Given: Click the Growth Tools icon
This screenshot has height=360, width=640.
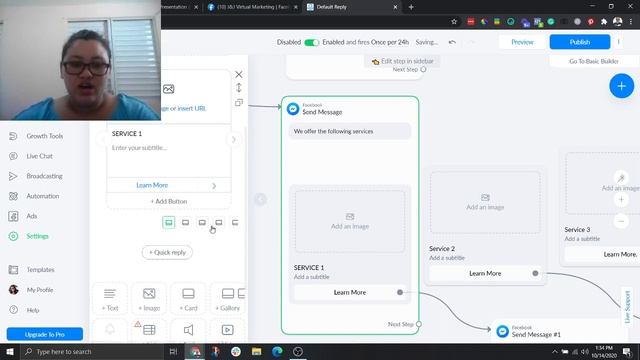Looking at the screenshot, I should click(x=13, y=136).
